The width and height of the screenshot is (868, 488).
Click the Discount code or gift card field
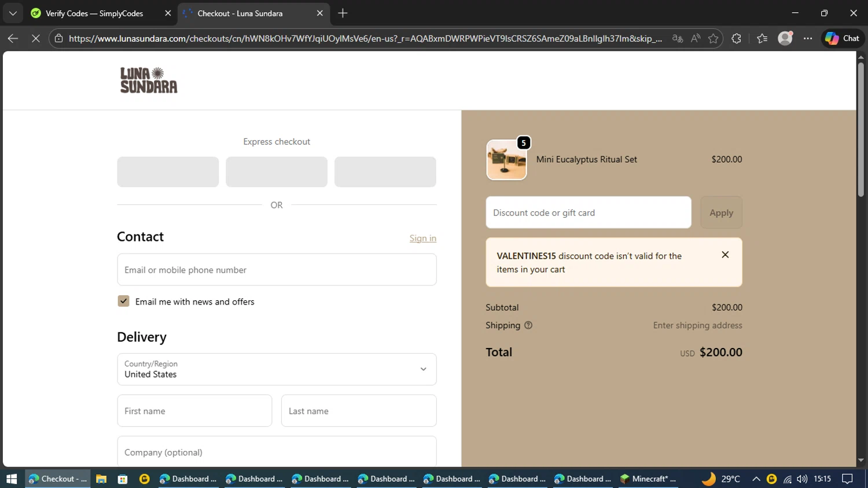tap(589, 212)
